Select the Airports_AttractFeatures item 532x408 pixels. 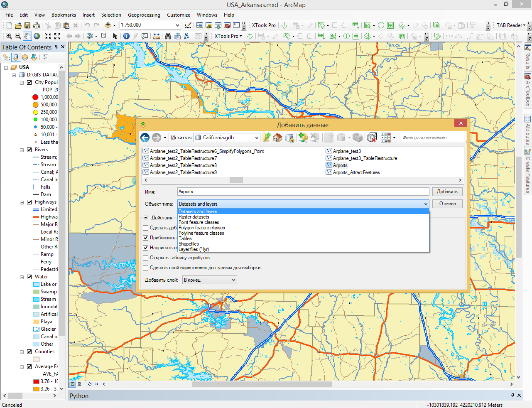point(353,172)
